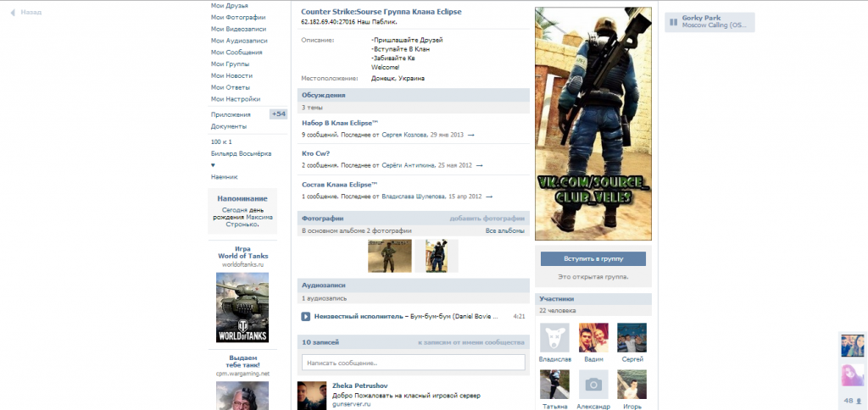
Task: Pause the Gorky Park track in the player
Action: point(671,21)
